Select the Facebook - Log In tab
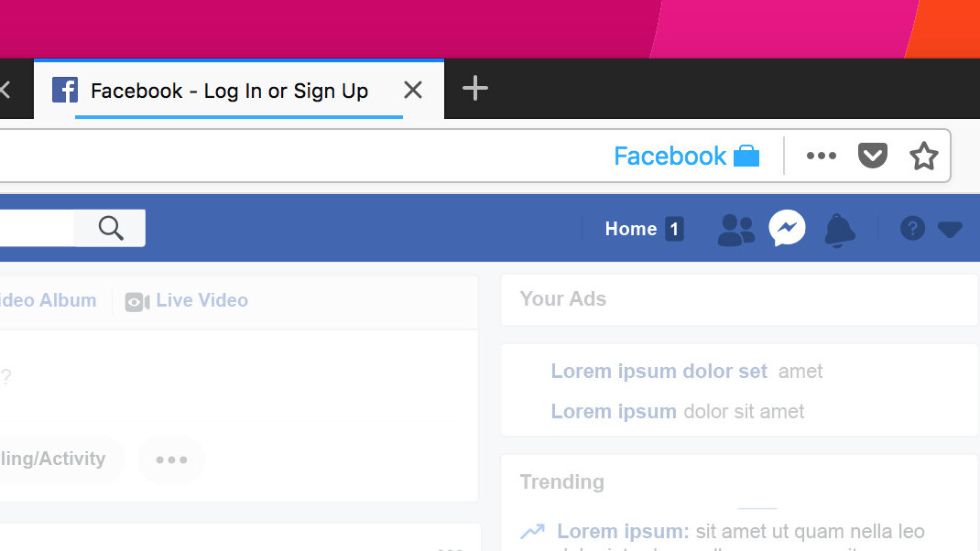This screenshot has height=551, width=980. (229, 91)
